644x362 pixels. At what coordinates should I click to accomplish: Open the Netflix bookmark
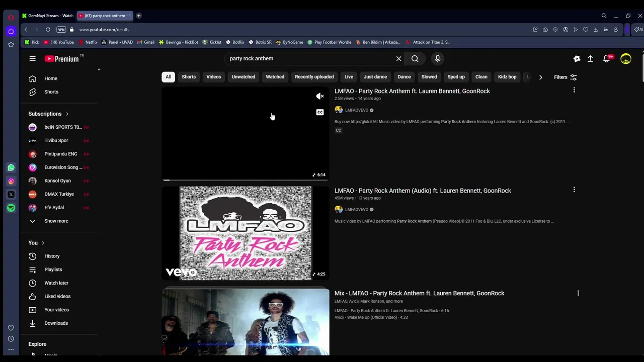coord(88,42)
